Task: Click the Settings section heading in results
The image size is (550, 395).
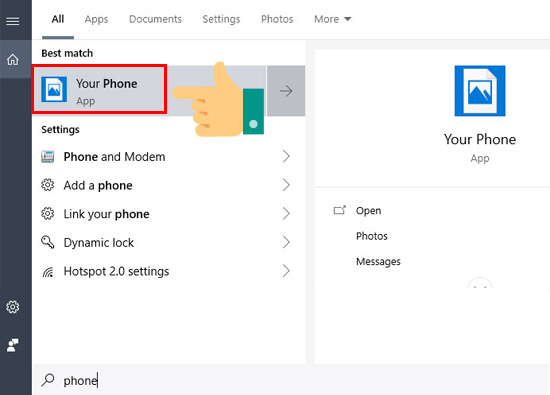Action: (x=60, y=129)
